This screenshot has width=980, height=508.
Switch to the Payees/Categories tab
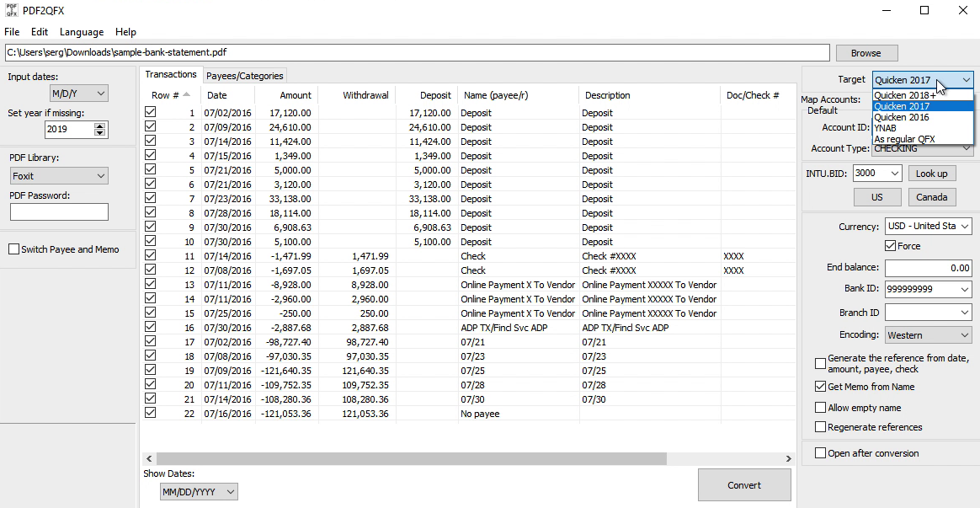(x=244, y=76)
